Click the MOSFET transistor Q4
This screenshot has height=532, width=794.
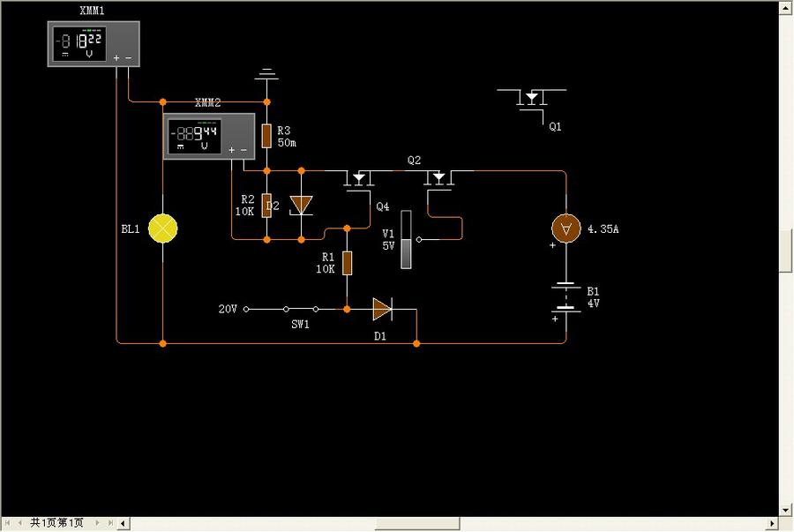(358, 180)
